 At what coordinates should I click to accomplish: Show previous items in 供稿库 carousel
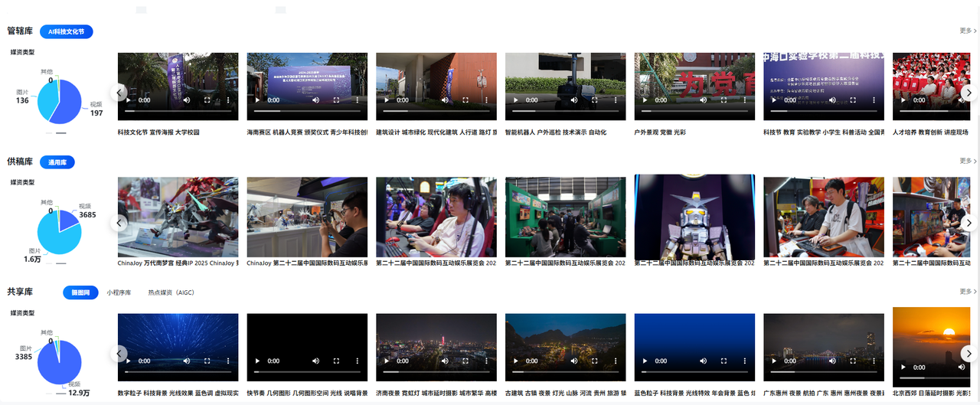[119, 223]
